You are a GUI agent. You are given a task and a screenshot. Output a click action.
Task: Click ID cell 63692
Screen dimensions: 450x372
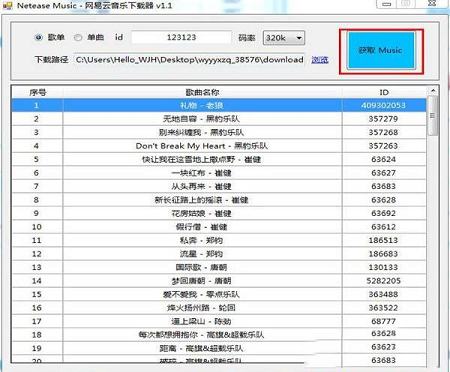point(384,213)
